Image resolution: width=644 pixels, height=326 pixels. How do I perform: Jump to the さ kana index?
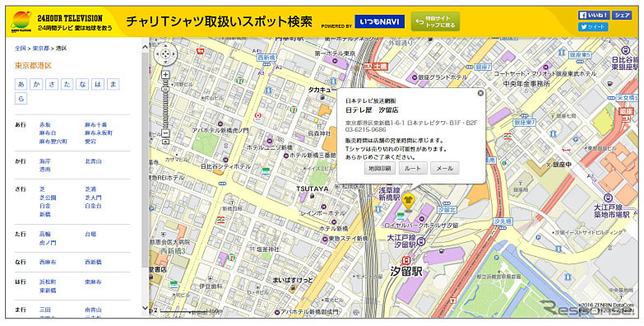click(52, 84)
